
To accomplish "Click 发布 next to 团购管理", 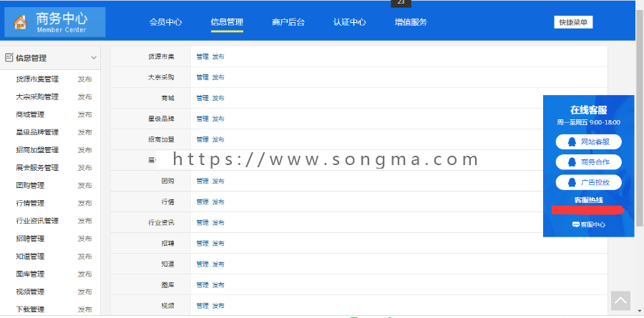I will pyautogui.click(x=85, y=186).
